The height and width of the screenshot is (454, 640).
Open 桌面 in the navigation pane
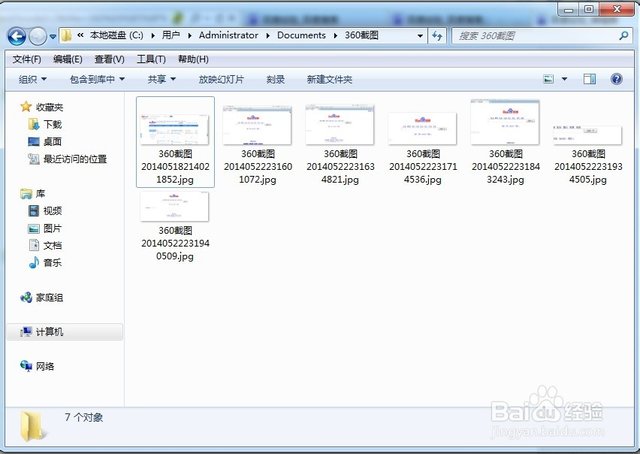coord(53,142)
